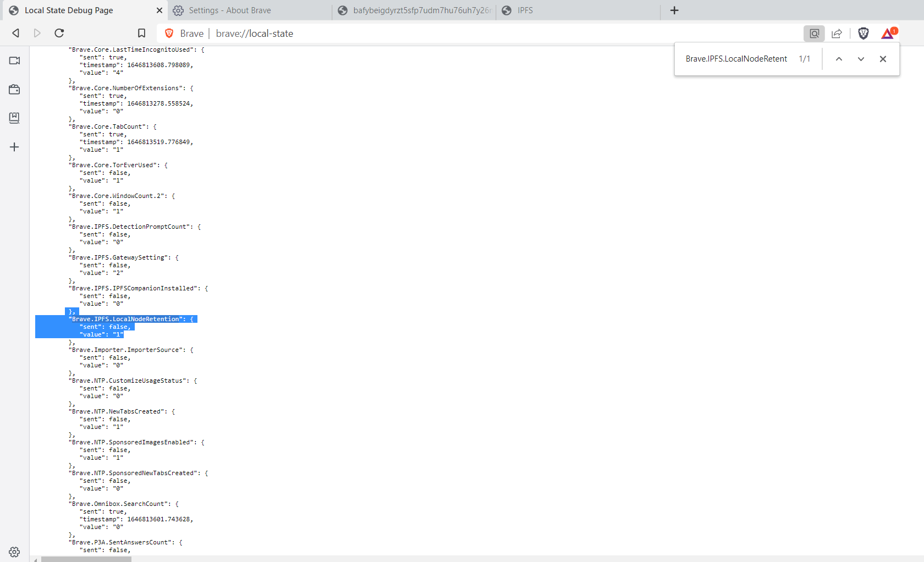The width and height of the screenshot is (924, 562).
Task: Open Brave Wallet in the sidebar
Action: 14,89
